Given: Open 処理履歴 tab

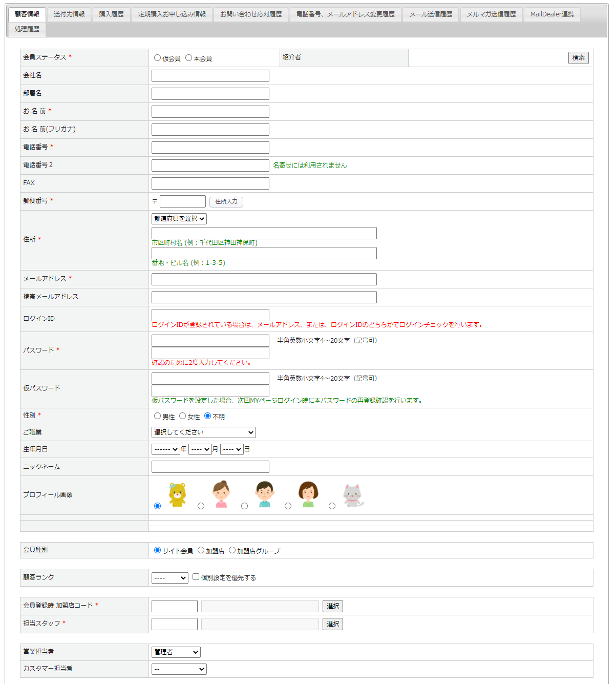Looking at the screenshot, I should pos(27,29).
